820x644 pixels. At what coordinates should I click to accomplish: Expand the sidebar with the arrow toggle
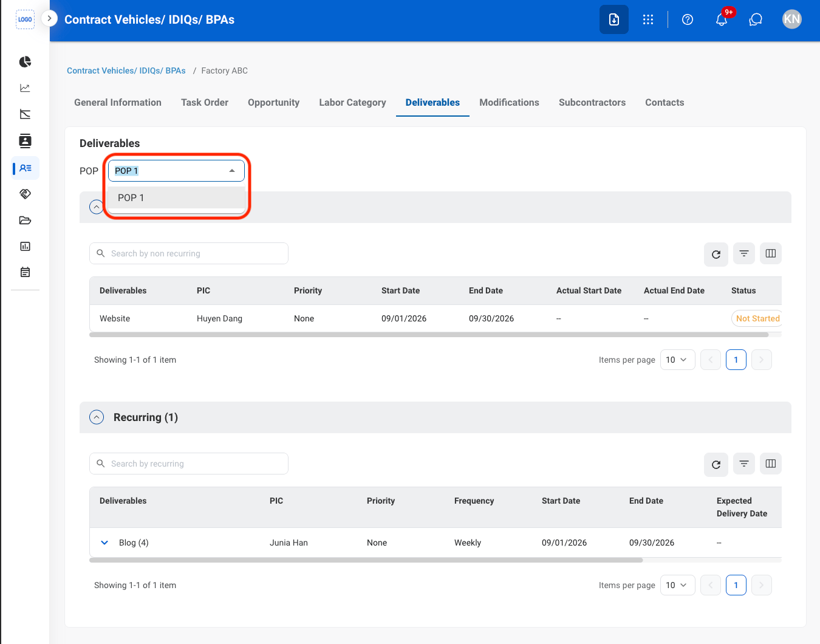49,18
